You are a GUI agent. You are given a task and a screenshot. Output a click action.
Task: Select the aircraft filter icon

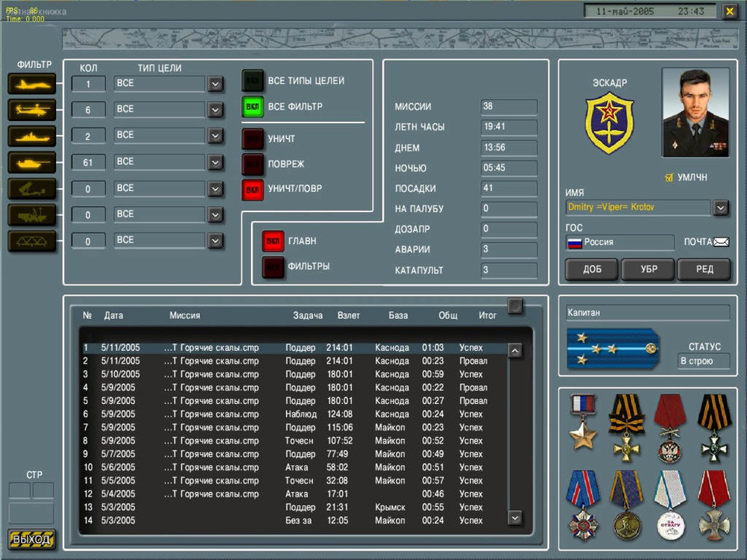[x=31, y=84]
